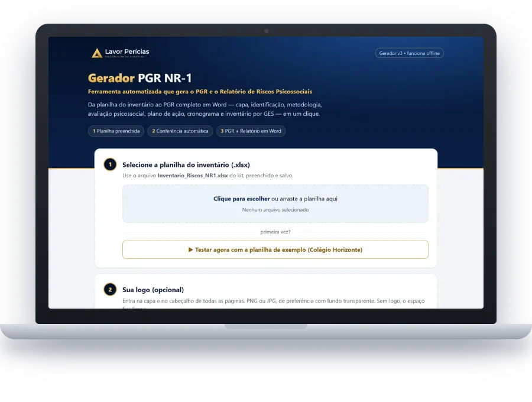Click the 'Gerador v3 • funciona offline' badge
Screen dimensions: 532x402
click(409, 53)
